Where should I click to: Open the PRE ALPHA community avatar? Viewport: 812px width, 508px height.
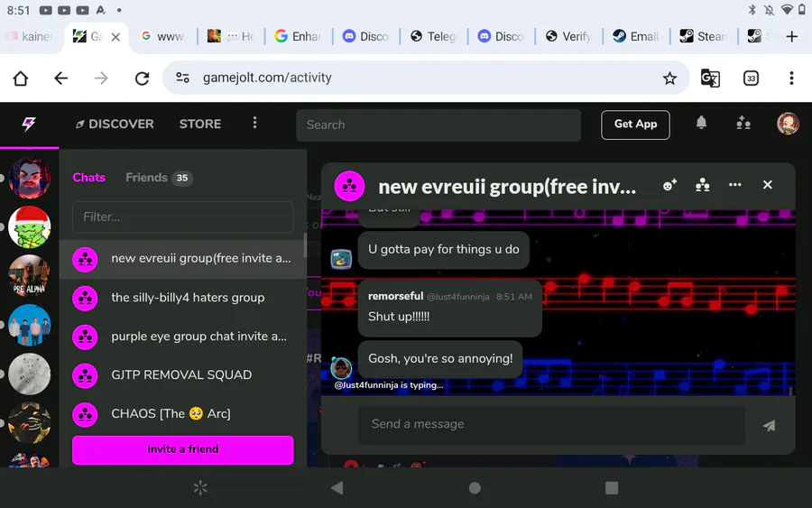click(x=30, y=275)
